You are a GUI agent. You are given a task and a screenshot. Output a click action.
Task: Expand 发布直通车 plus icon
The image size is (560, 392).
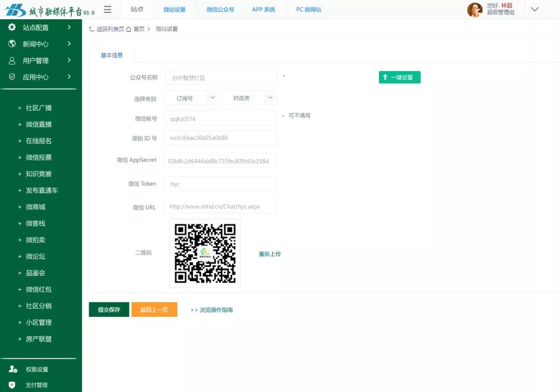20,190
